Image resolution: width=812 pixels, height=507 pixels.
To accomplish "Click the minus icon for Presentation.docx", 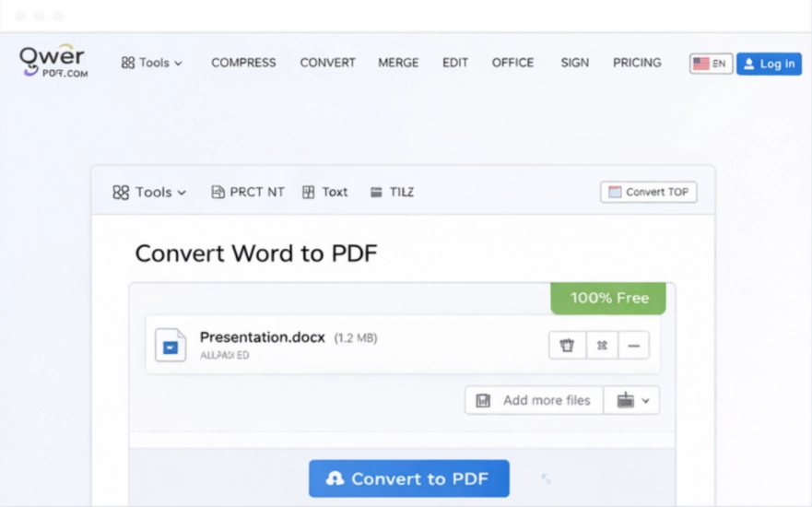I will click(x=633, y=346).
